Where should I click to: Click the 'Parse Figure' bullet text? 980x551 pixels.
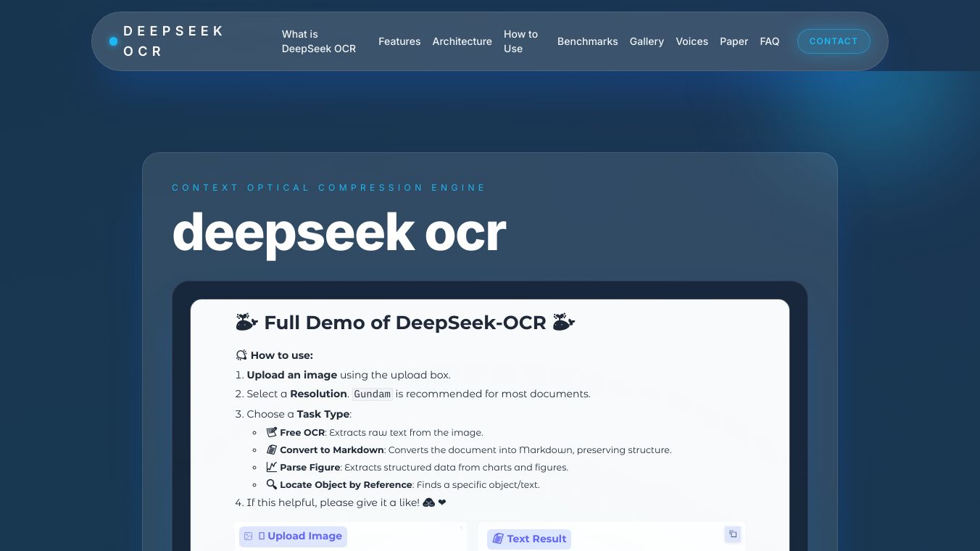pos(424,467)
